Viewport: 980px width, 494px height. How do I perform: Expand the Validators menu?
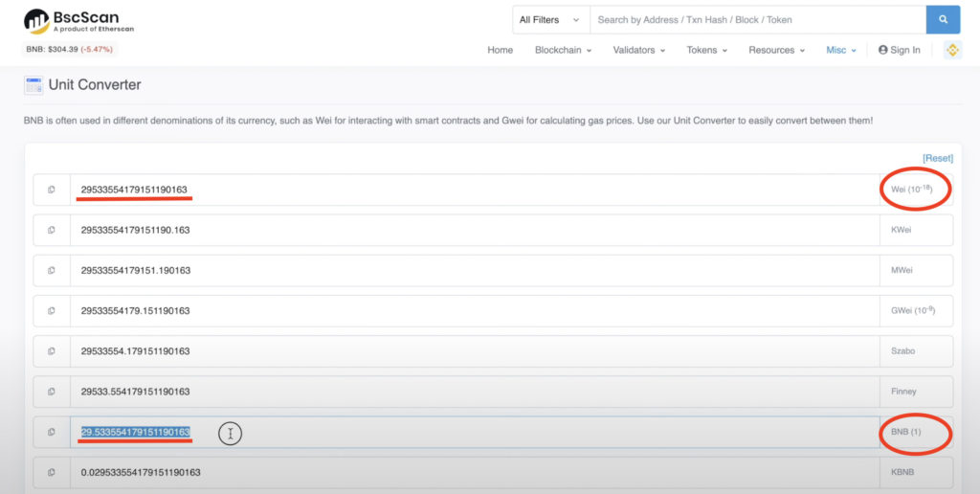point(638,50)
